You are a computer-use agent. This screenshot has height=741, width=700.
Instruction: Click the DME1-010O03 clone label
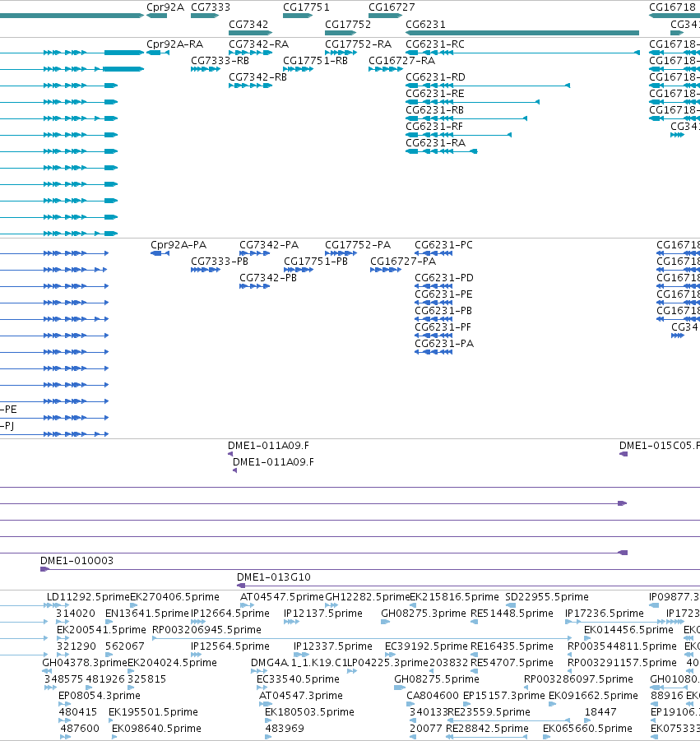click(76, 561)
